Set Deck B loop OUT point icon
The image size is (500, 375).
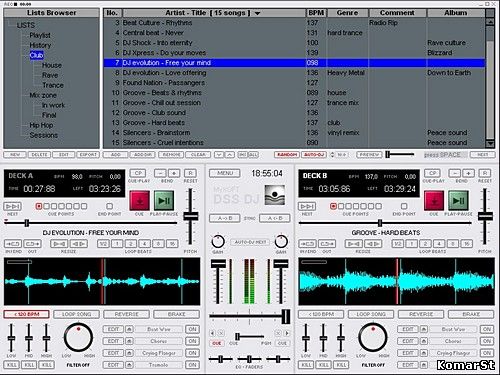tap(327, 244)
